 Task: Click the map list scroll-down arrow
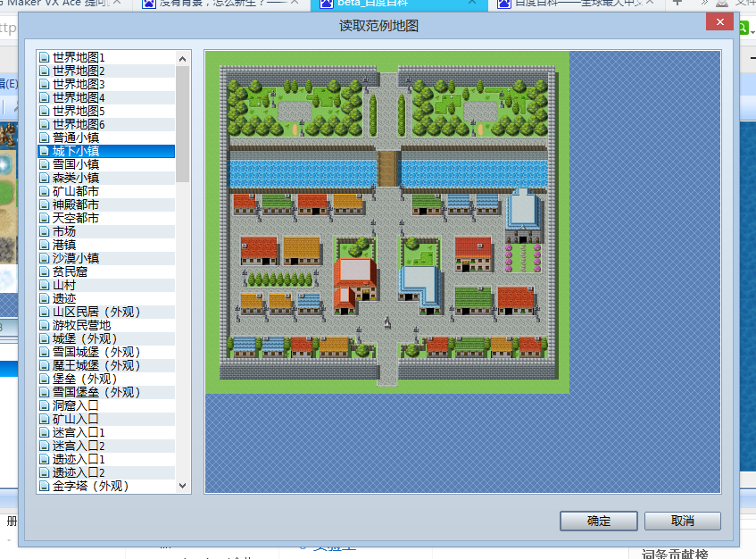[x=182, y=486]
